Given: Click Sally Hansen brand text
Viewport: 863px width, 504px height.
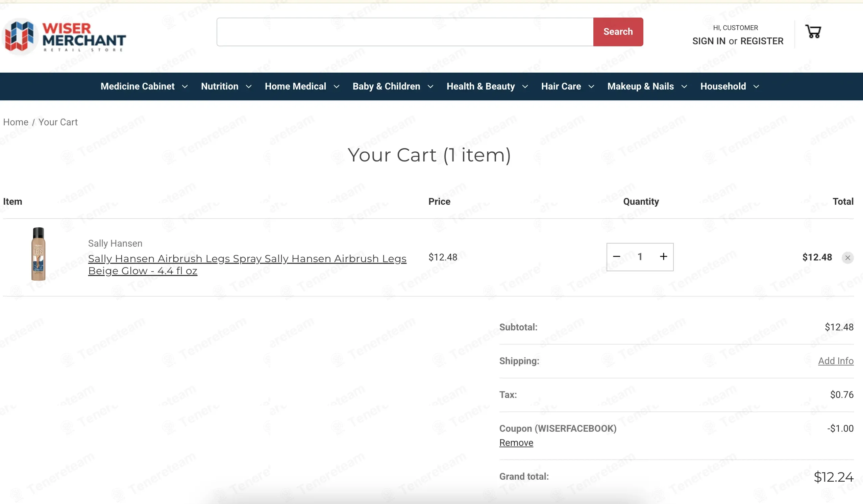Looking at the screenshot, I should click(x=115, y=244).
